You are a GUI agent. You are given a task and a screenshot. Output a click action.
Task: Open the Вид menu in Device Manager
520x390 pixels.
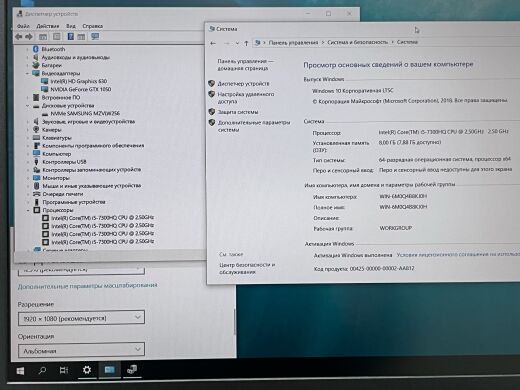click(x=71, y=26)
